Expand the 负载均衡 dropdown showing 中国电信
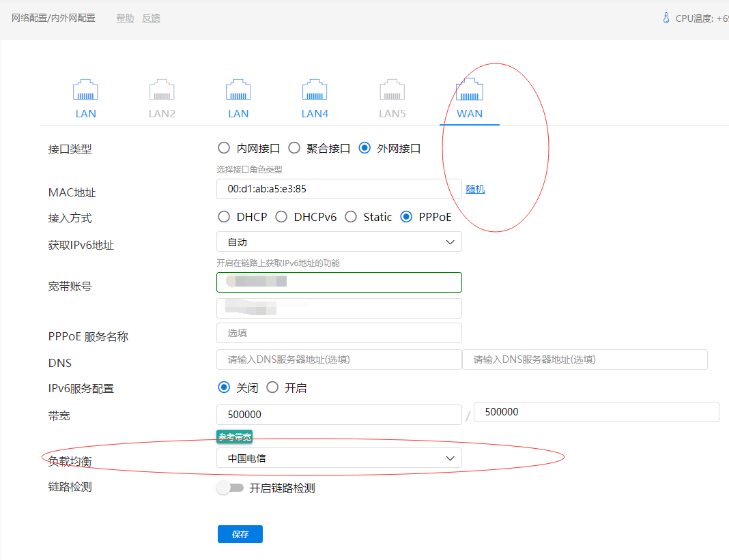 (339, 458)
